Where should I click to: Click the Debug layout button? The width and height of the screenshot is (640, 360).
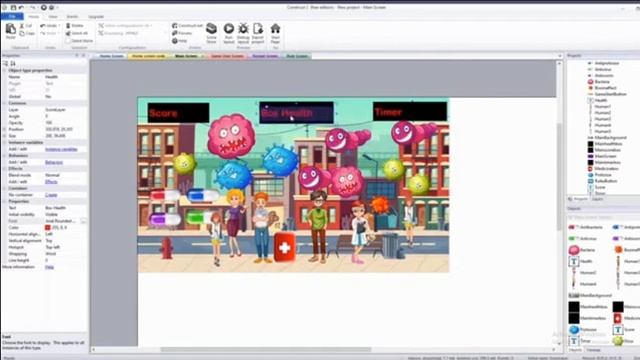(x=243, y=33)
